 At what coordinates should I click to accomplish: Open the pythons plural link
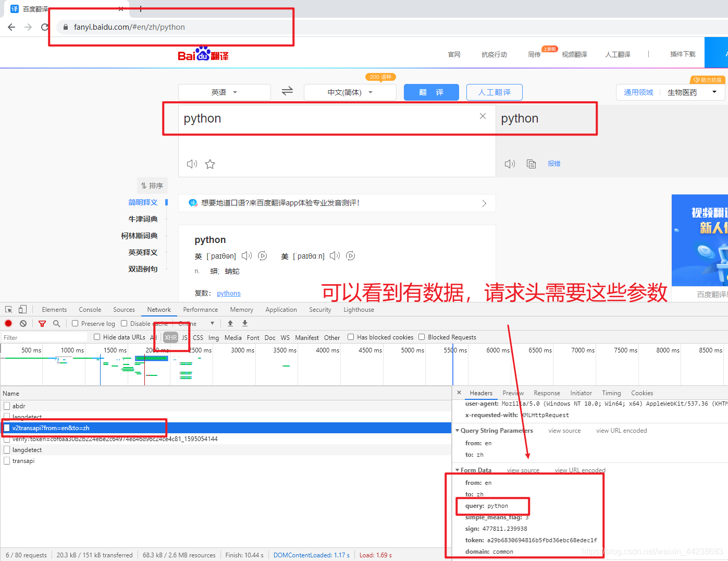coord(229,293)
